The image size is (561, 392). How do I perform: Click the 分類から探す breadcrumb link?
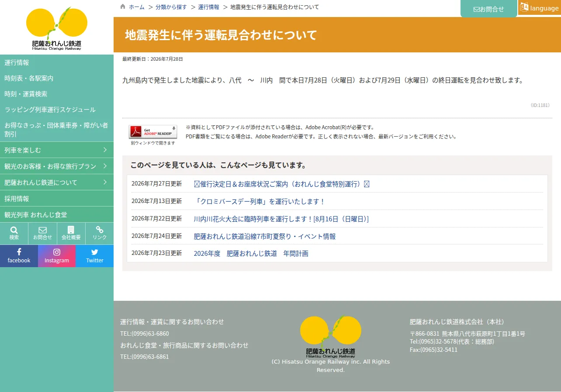click(171, 7)
